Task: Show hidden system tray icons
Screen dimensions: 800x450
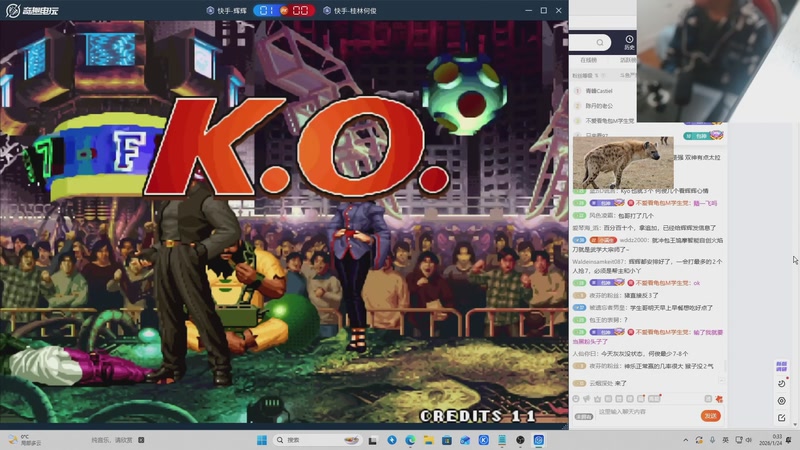Action: tap(685, 440)
